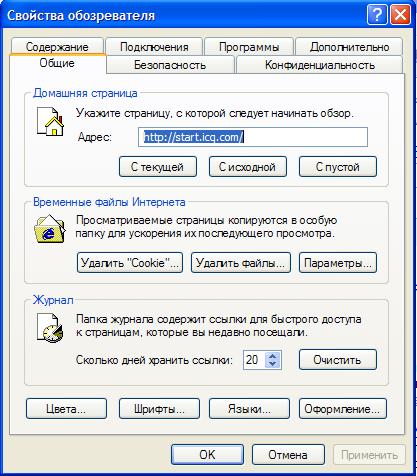The image size is (417, 476).
Task: Go to the Дополнительно tab
Action: (349, 47)
